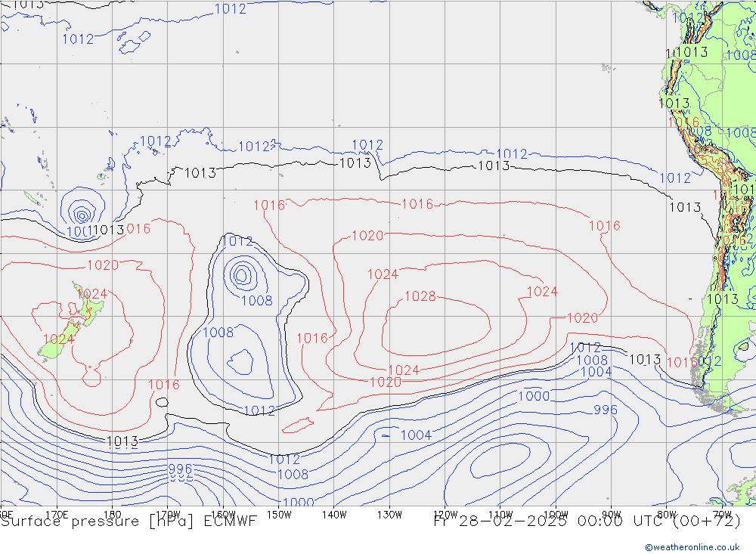Click the 150W longitude label
The width and height of the screenshot is (756, 554).
click(279, 515)
